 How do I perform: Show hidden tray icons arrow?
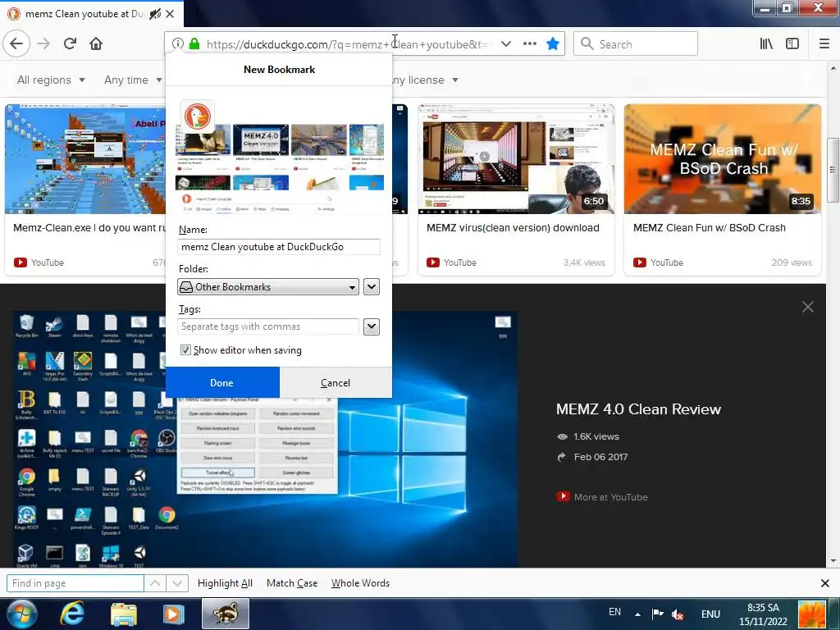[x=637, y=614]
